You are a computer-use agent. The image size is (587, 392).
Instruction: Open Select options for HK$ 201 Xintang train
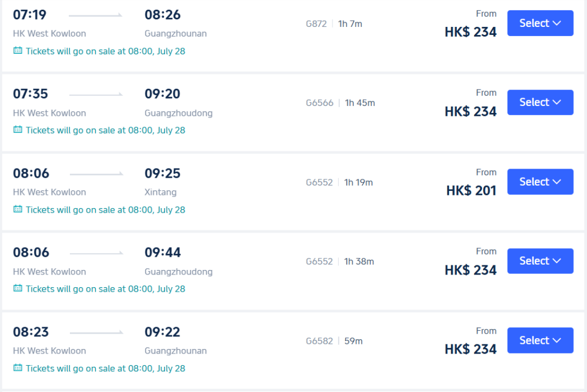click(540, 182)
